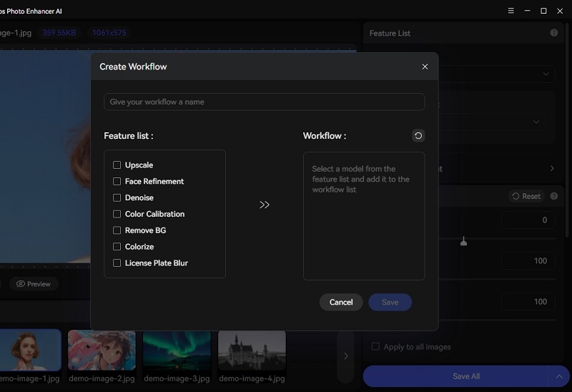
Task: Click the 359.55KB file size label
Action: [59, 33]
